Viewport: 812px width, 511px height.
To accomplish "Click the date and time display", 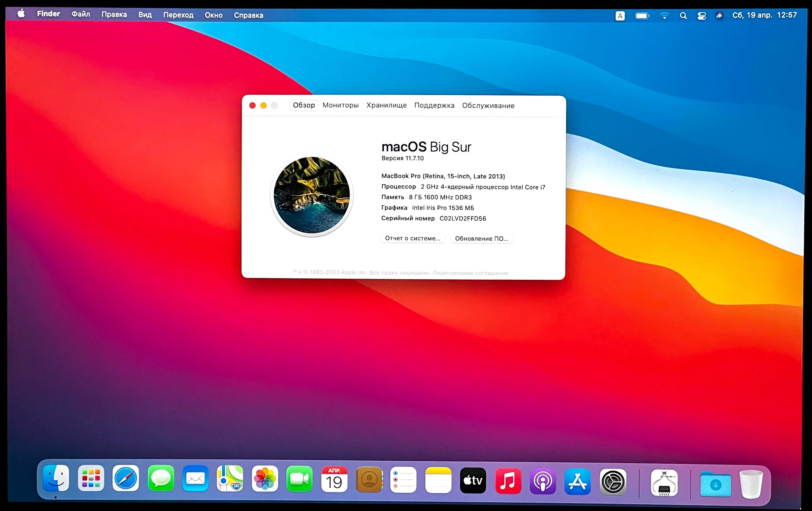I will 764,15.
